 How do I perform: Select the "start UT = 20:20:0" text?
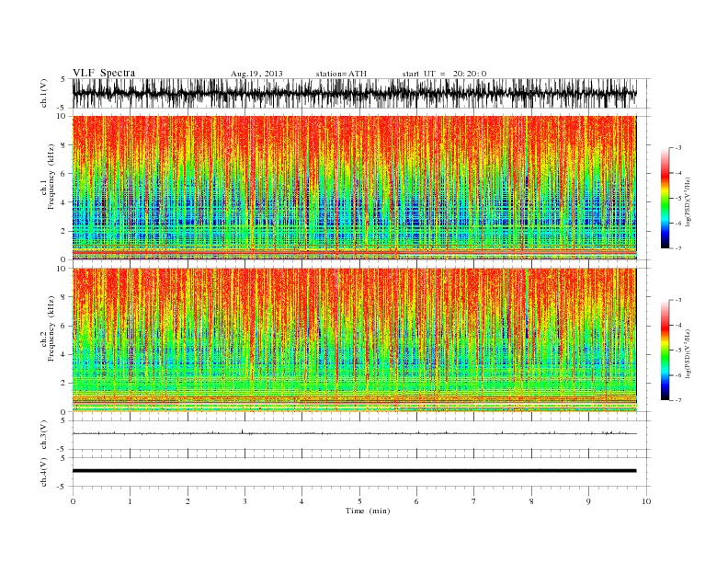pos(444,74)
